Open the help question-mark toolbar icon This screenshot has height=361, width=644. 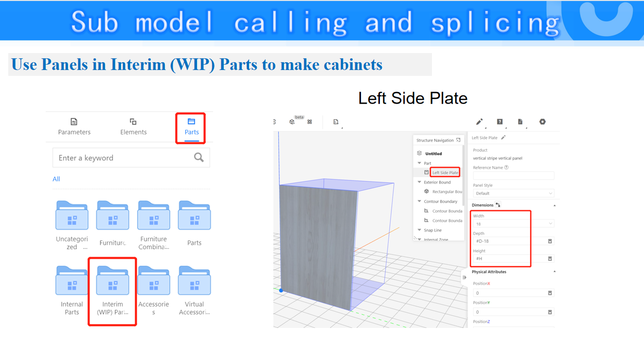[500, 122]
